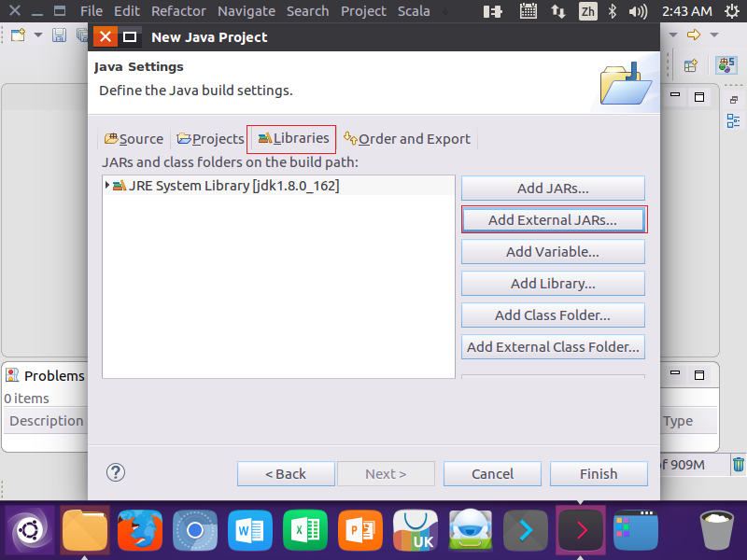Open the New dropdown arrow in toolbar
This screenshot has width=747, height=560.
coord(38,35)
